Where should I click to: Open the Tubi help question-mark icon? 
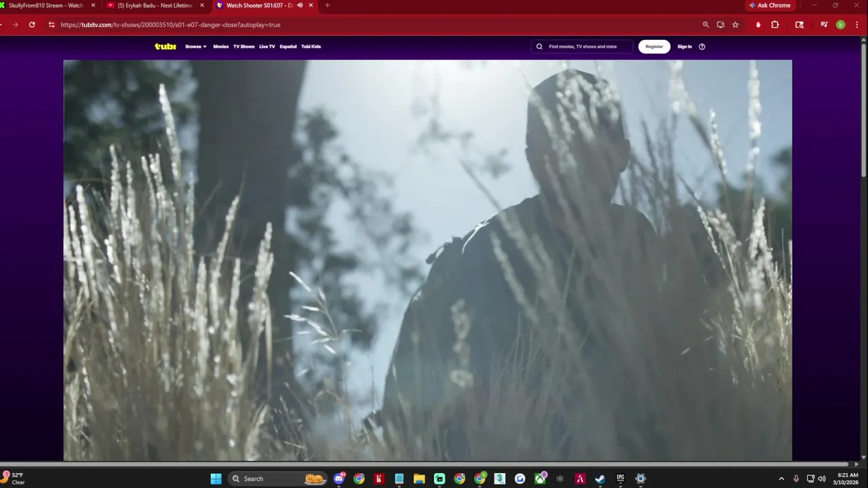(702, 47)
